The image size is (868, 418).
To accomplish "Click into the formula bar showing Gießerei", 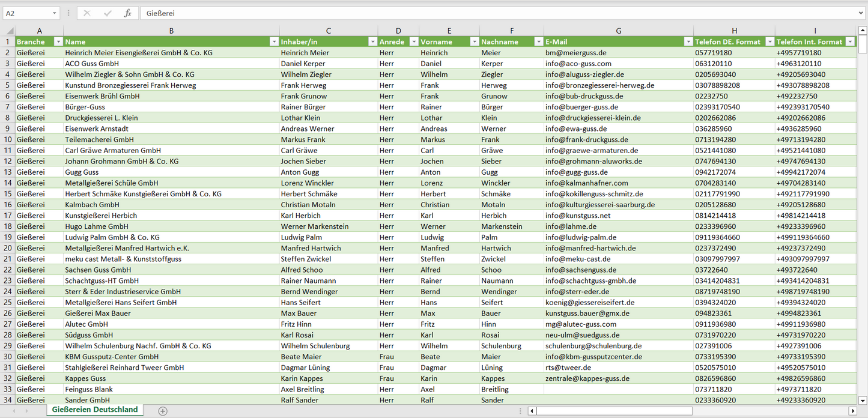I will [481, 13].
